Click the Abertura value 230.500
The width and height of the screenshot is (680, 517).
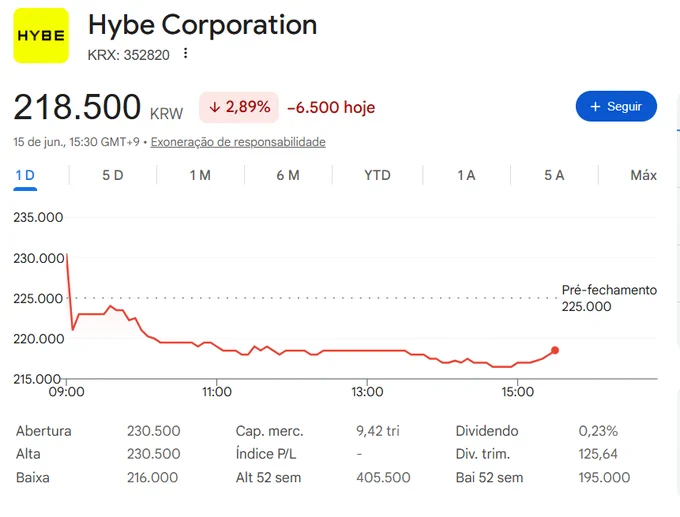(x=154, y=431)
